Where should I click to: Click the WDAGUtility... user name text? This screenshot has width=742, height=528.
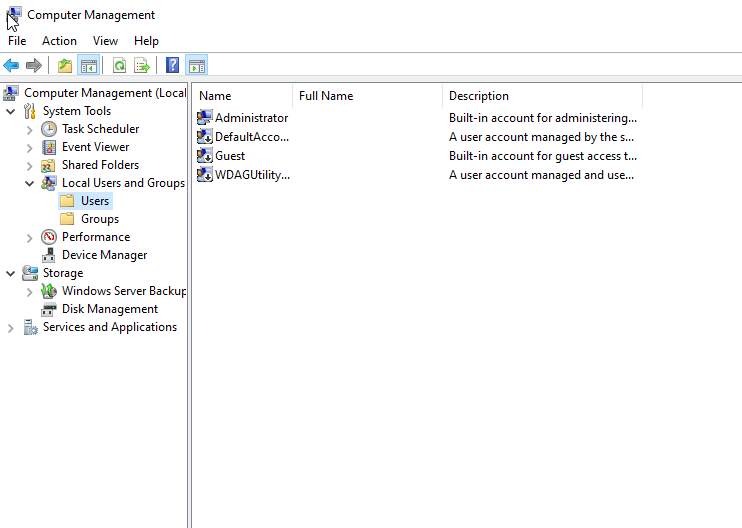coord(252,175)
